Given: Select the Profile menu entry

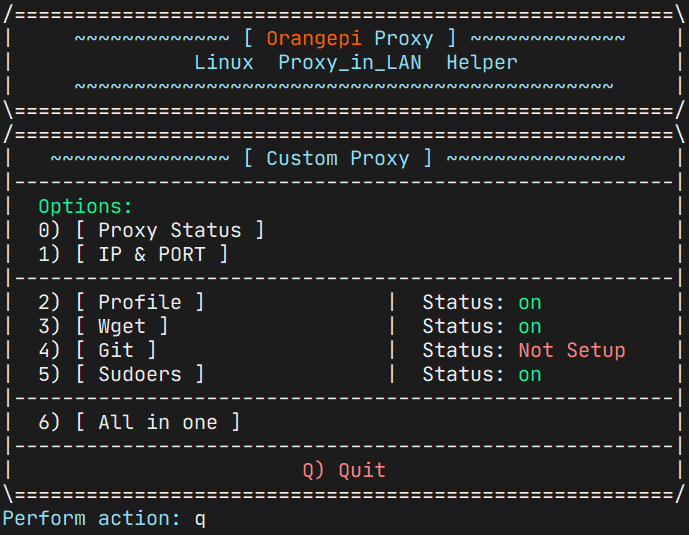Looking at the screenshot, I should pos(121,302).
